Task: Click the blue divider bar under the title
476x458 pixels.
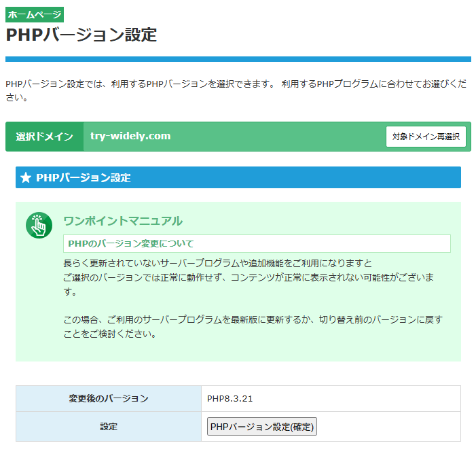Action: point(238,59)
